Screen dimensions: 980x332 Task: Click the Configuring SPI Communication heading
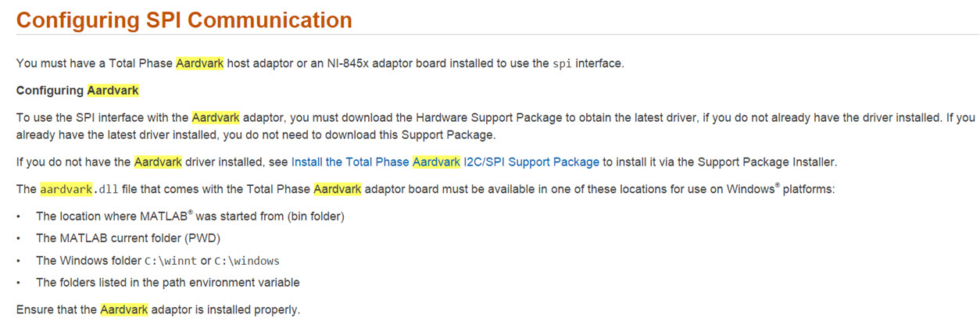pyautogui.click(x=184, y=20)
